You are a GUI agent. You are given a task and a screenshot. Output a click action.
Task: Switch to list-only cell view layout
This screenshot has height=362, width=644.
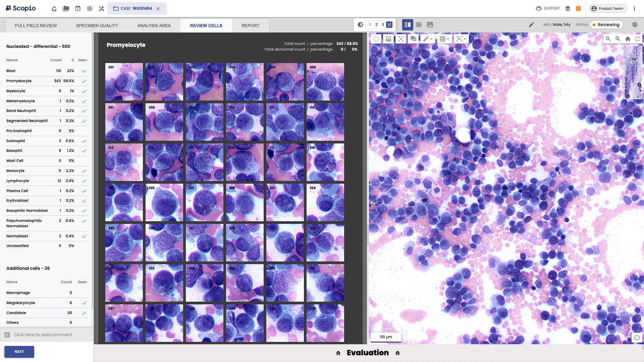click(419, 24)
